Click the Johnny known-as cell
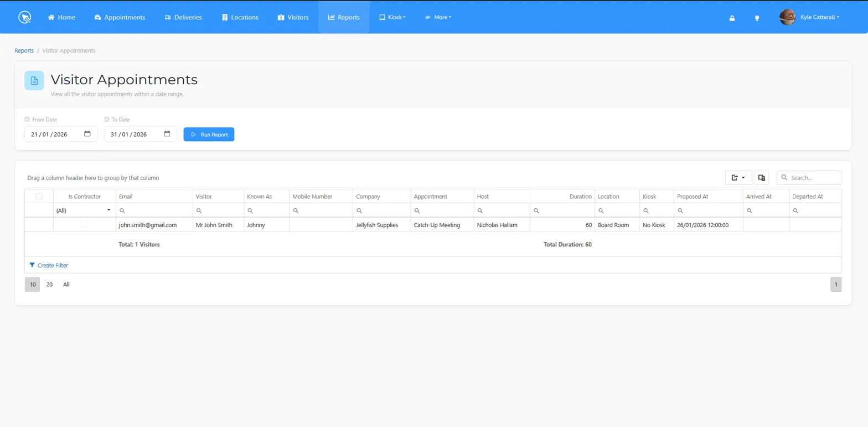 click(266, 225)
